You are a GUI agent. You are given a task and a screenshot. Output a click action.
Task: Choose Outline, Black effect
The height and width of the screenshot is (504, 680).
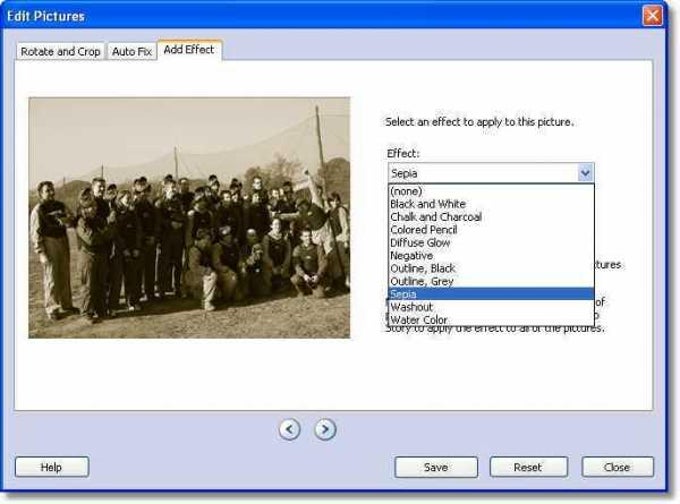pyautogui.click(x=491, y=268)
